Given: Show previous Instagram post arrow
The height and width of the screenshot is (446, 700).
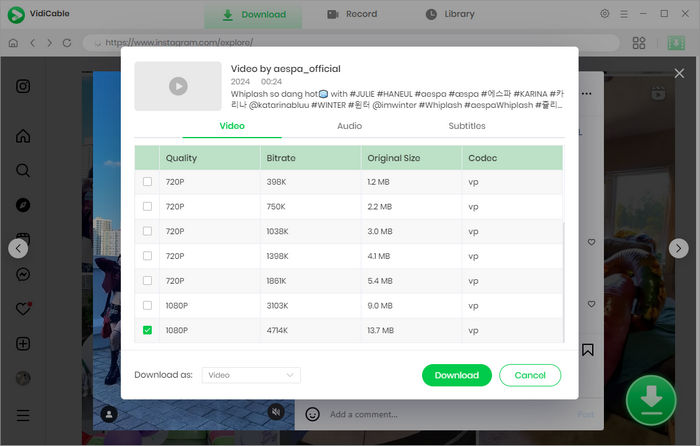Looking at the screenshot, I should point(18,248).
